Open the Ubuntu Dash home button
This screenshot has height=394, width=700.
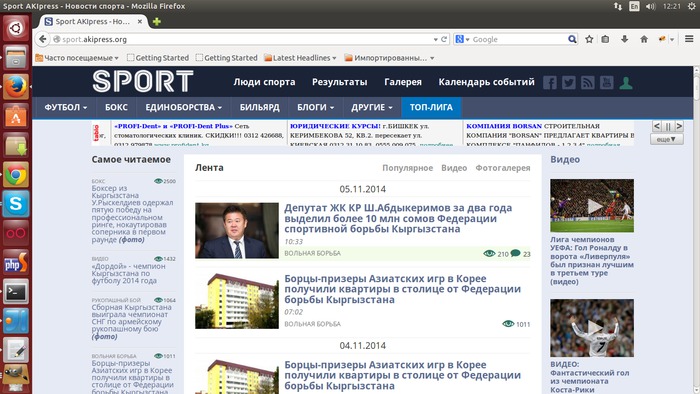point(16,28)
